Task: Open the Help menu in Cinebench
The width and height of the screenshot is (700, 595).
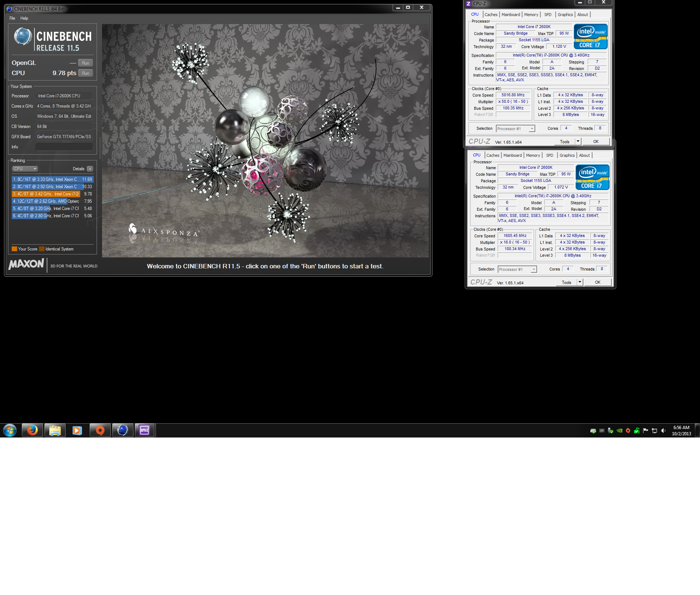Action: pos(24,18)
